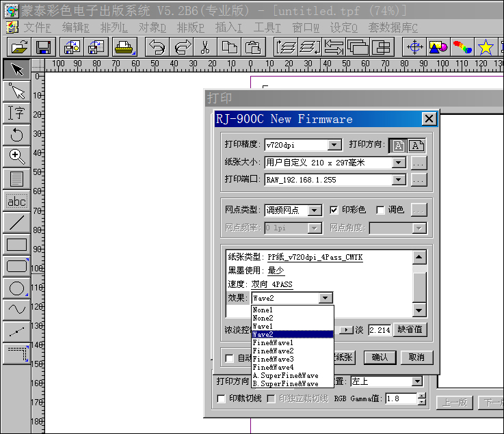Image resolution: width=504 pixels, height=434 pixels.
Task: Select landscape print orientation button
Action: (x=416, y=146)
